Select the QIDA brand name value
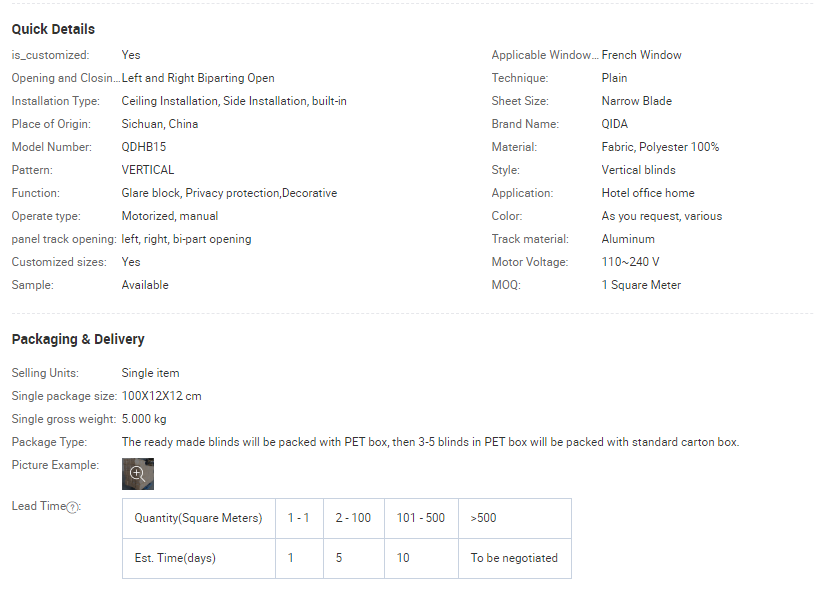The image size is (814, 598). point(616,124)
